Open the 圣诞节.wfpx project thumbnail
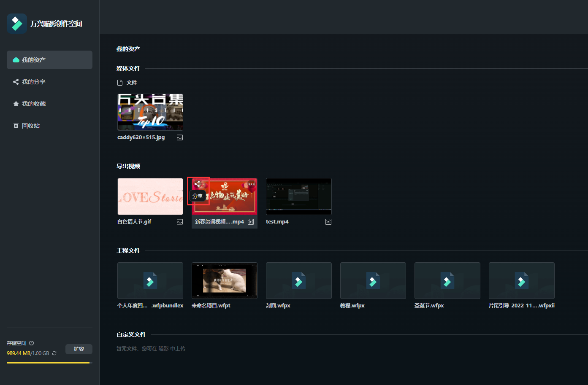Viewport: 588px width, 385px height. [447, 281]
